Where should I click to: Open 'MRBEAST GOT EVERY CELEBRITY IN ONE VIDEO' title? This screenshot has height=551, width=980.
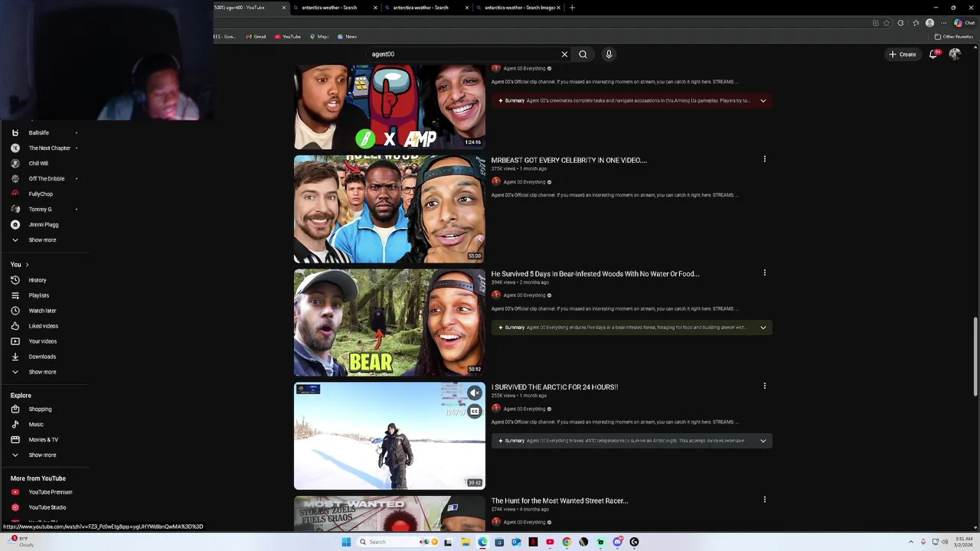569,160
